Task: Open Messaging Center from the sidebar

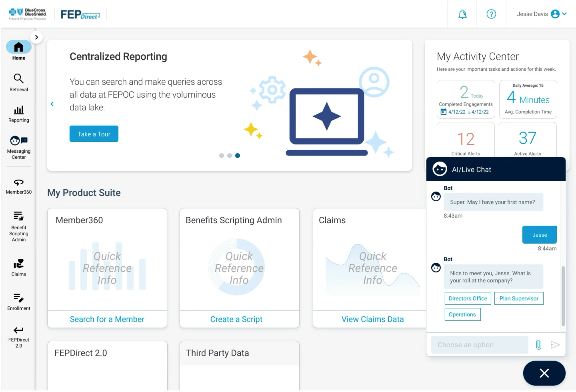Action: click(x=19, y=148)
